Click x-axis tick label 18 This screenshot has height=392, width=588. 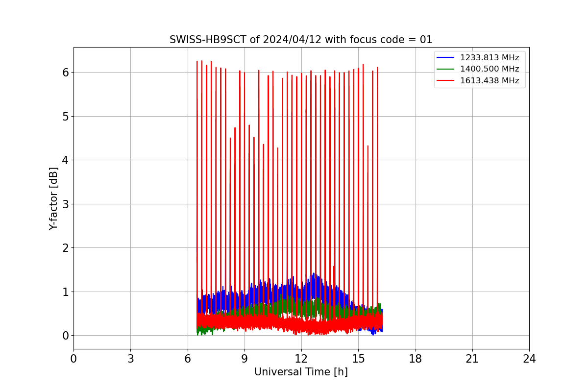click(415, 359)
